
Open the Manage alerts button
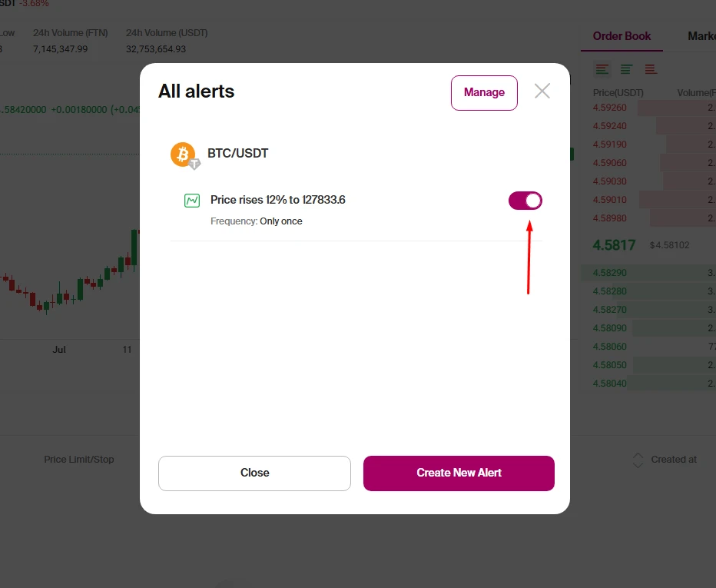click(x=484, y=93)
